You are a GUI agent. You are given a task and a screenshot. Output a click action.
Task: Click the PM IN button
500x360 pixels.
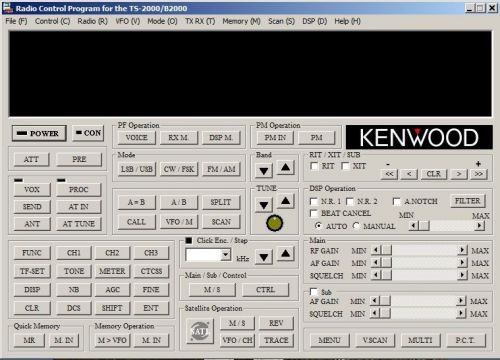click(x=275, y=137)
